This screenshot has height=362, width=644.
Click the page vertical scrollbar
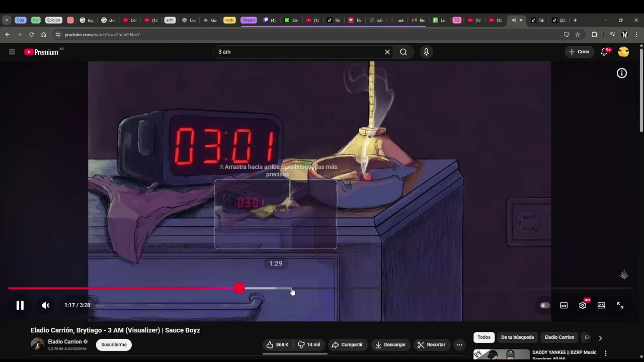[x=641, y=90]
